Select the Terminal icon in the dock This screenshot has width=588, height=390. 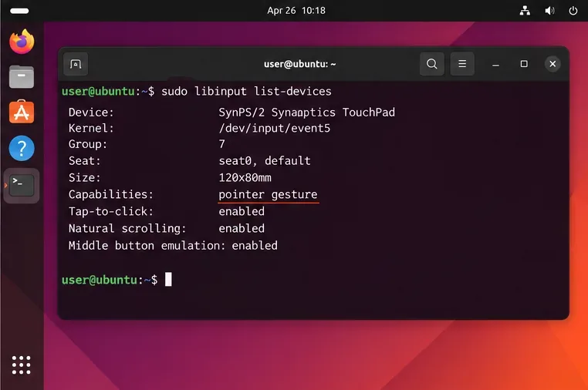point(22,186)
